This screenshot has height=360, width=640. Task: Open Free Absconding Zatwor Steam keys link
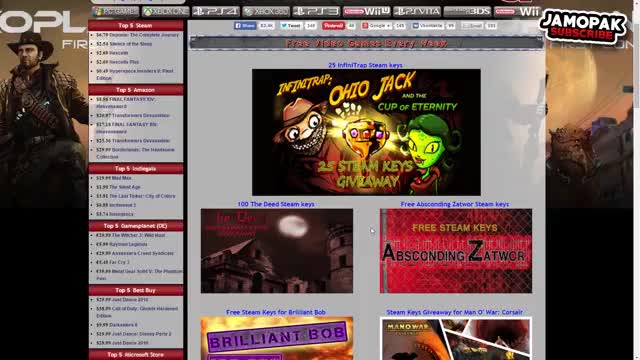pos(455,204)
